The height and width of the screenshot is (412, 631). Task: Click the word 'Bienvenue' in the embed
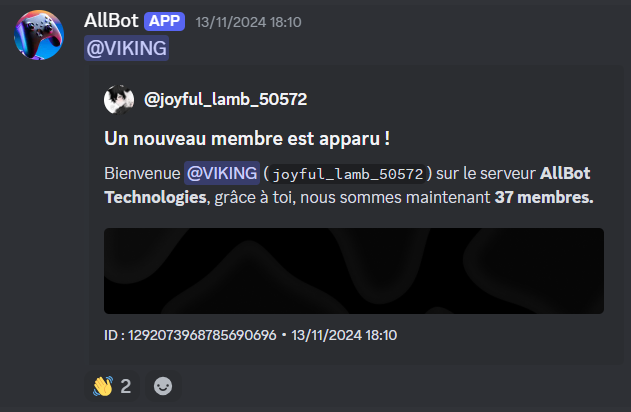click(x=142, y=173)
